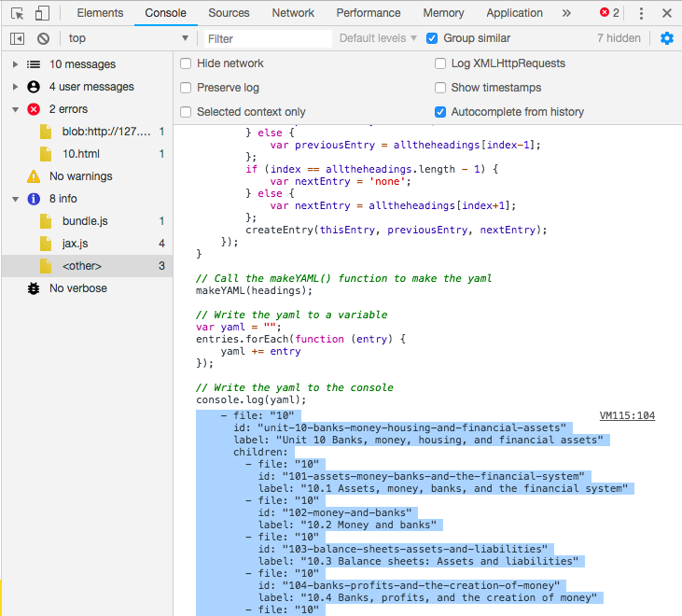Select the user messages person icon
Image resolution: width=682 pixels, height=616 pixels.
coord(34,87)
